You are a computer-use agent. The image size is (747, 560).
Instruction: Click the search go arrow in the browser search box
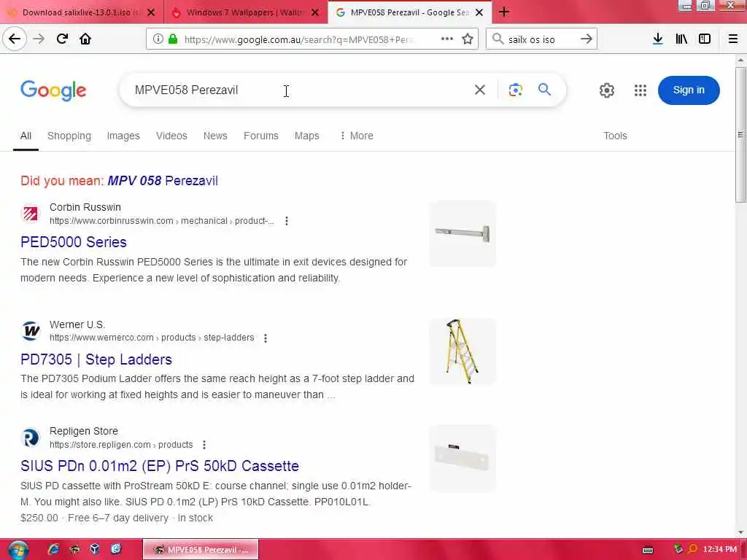[587, 39]
